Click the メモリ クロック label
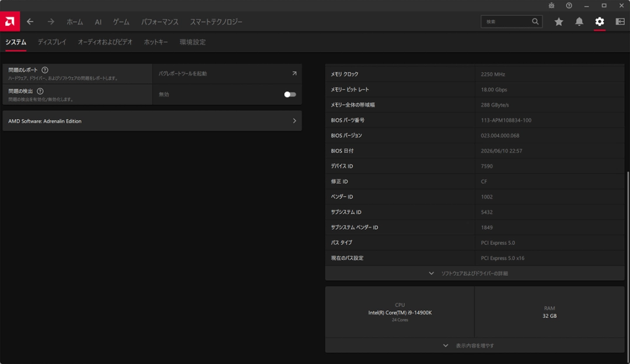The width and height of the screenshot is (630, 364). pyautogui.click(x=344, y=74)
